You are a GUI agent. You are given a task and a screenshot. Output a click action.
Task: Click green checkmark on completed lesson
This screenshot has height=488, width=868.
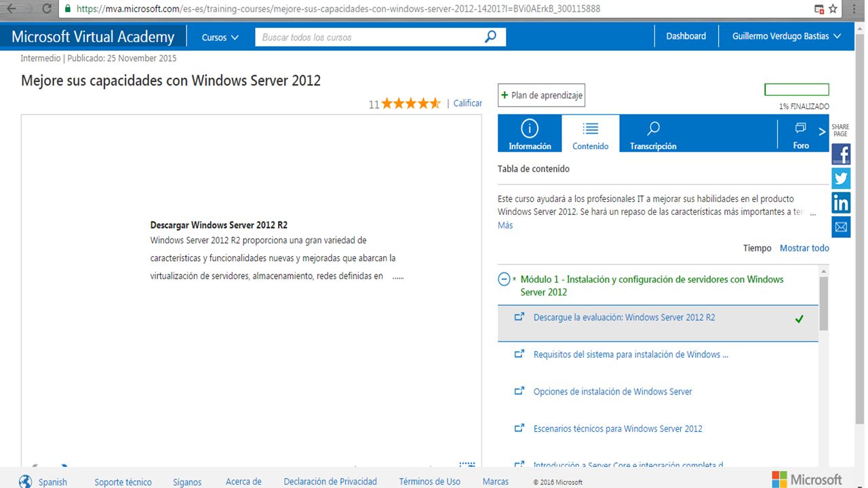coord(800,319)
